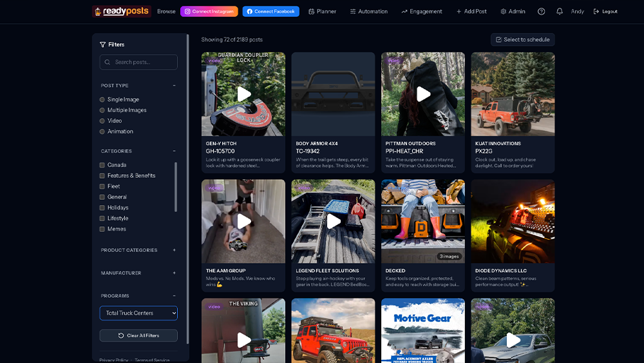The width and height of the screenshot is (644, 363).
Task: Check the Memes category
Action: point(102,229)
